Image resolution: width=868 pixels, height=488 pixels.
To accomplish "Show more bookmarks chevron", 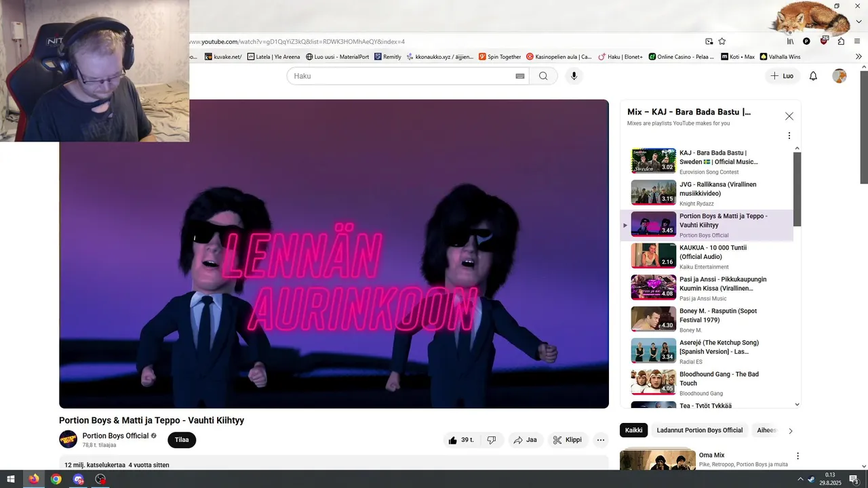I will pyautogui.click(x=859, y=57).
